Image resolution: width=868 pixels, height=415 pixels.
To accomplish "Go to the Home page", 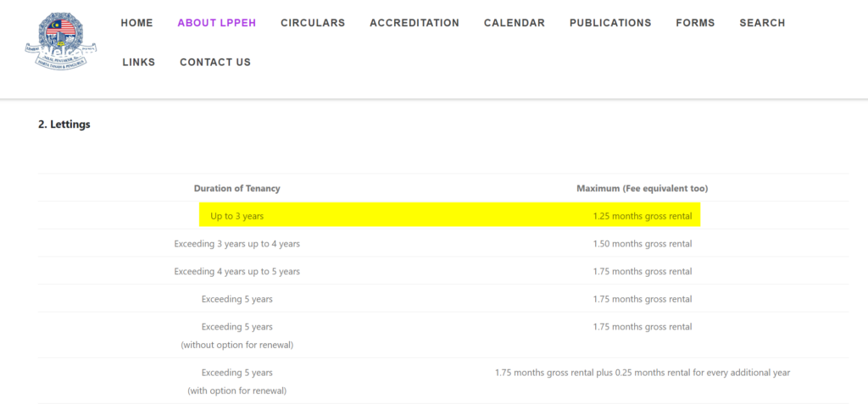I will coord(136,23).
